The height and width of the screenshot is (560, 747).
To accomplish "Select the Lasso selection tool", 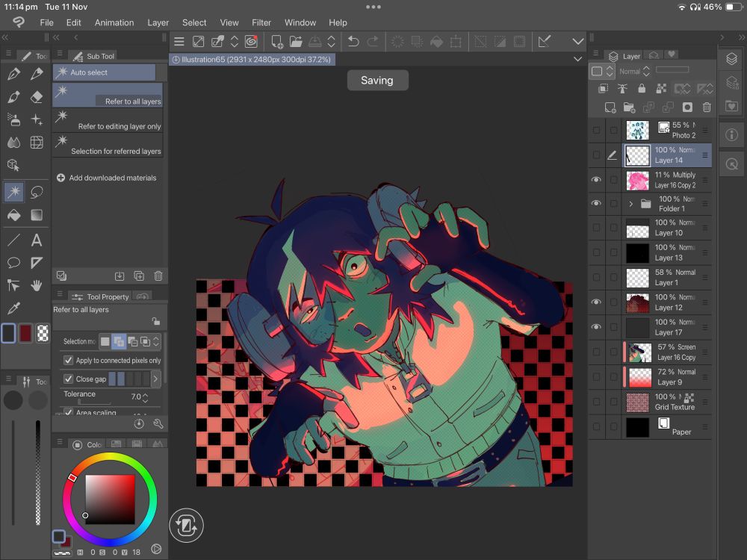I will (x=37, y=192).
